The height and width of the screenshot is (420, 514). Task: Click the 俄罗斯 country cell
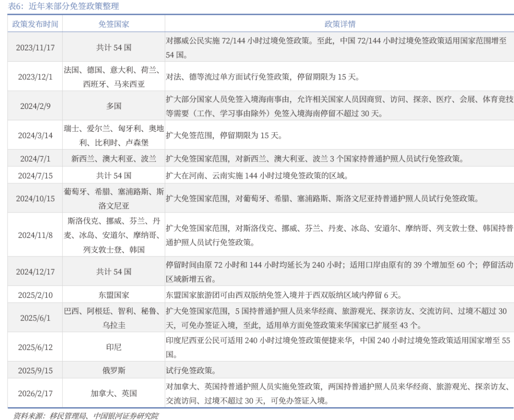pos(114,370)
